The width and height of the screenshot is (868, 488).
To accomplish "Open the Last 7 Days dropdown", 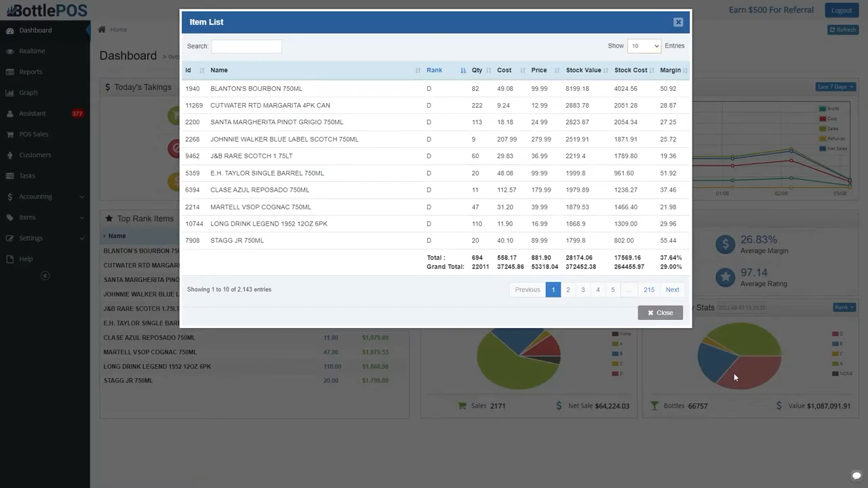I will pyautogui.click(x=835, y=87).
